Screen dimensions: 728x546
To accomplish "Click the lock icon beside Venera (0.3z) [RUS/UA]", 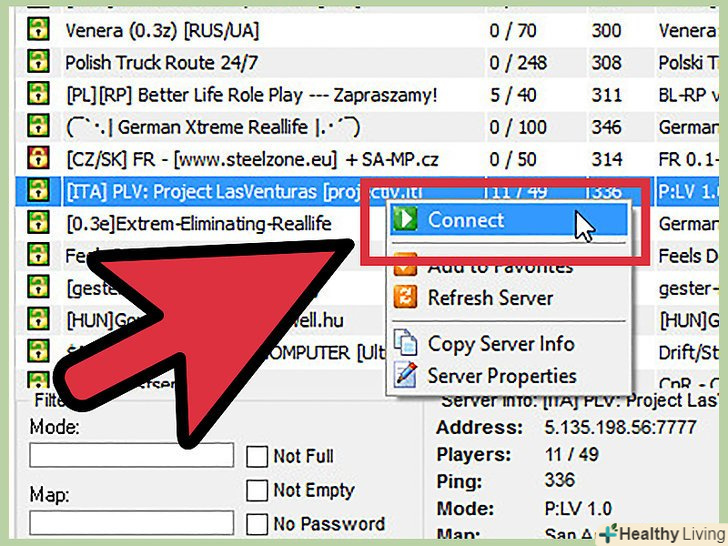I will pyautogui.click(x=38, y=29).
